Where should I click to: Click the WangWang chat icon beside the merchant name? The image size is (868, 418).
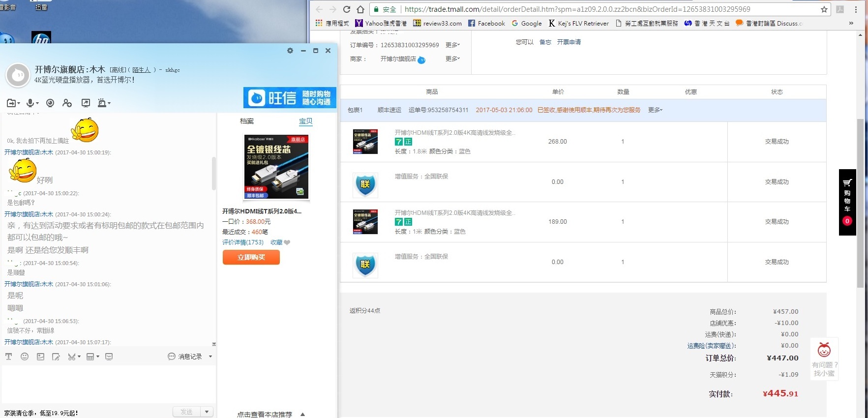point(421,60)
